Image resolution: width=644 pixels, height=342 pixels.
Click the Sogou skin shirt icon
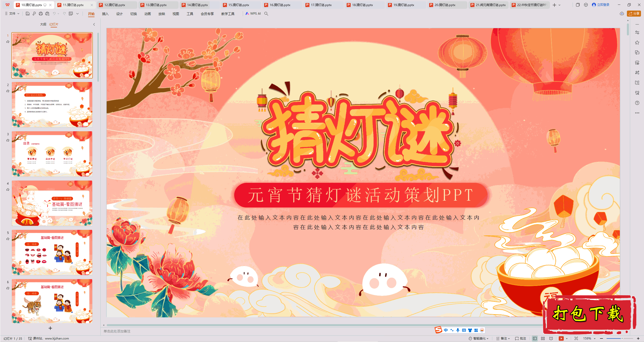coord(470,330)
